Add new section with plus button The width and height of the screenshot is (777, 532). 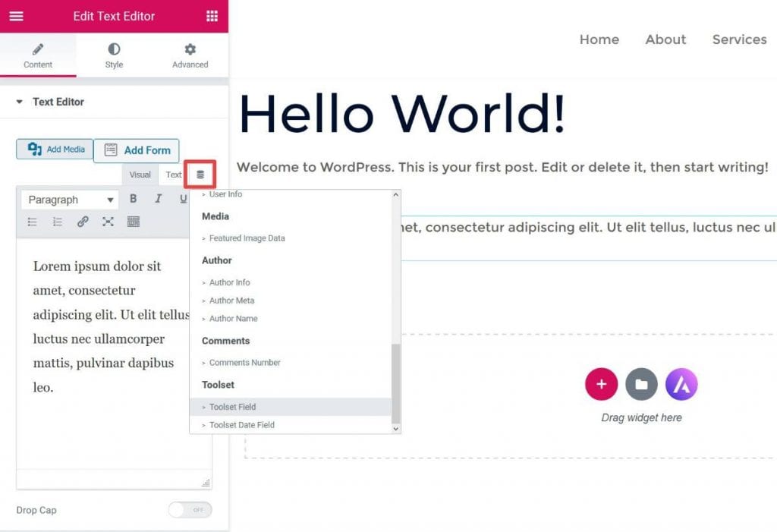click(x=601, y=384)
